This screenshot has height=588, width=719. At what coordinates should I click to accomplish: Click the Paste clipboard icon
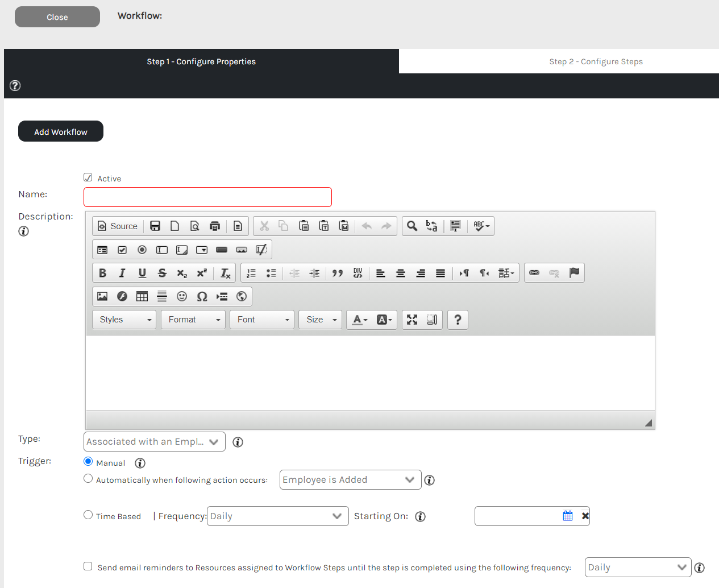[304, 226]
